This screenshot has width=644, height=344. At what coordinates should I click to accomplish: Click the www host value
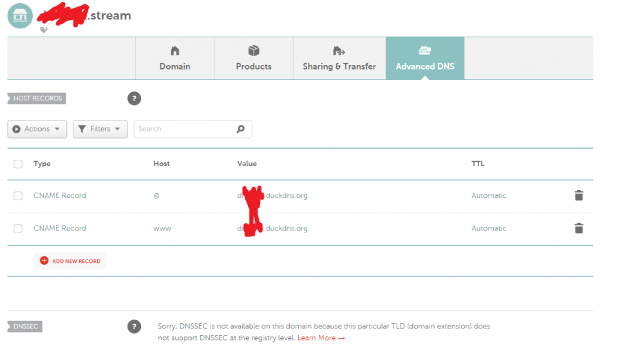point(162,229)
